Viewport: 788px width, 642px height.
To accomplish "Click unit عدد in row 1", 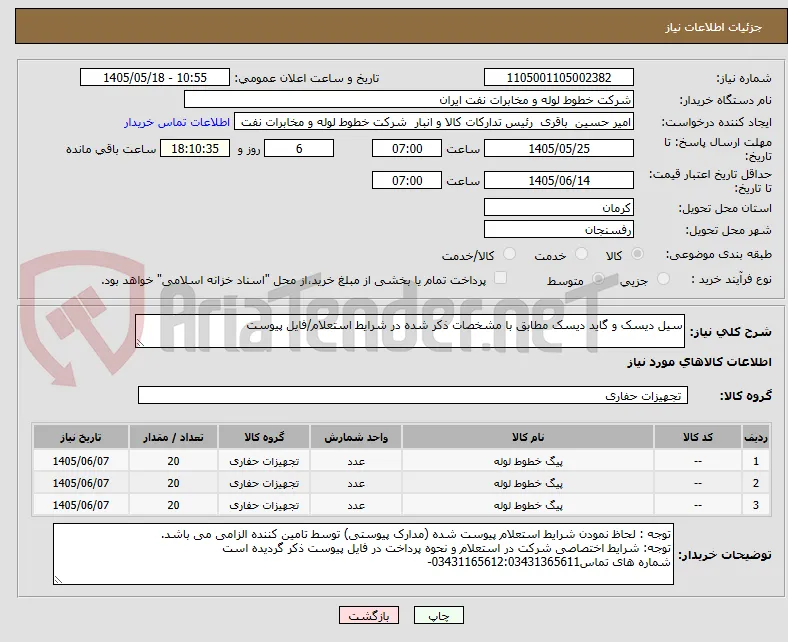I will 356,462.
